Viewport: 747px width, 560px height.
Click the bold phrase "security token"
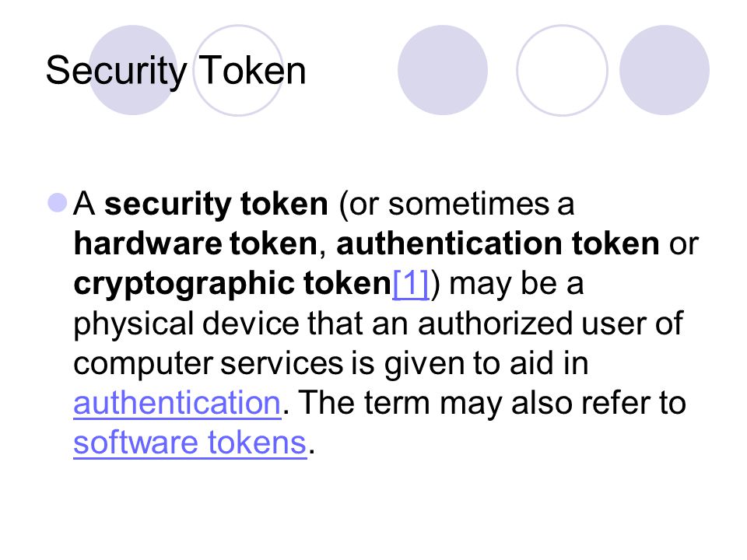pos(216,205)
